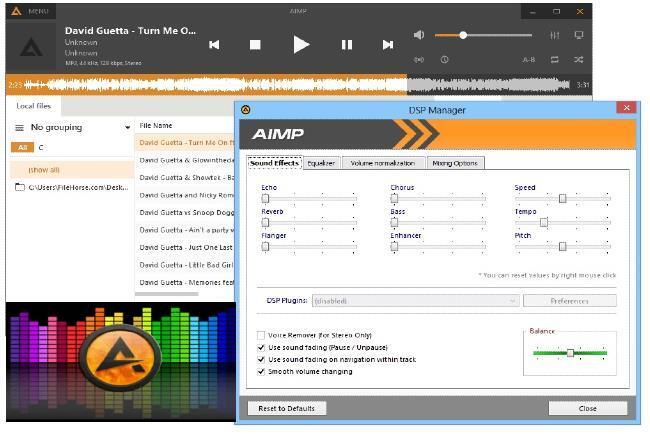This screenshot has width=650, height=434.
Task: Close the DSP Manager with red X
Action: 626,108
